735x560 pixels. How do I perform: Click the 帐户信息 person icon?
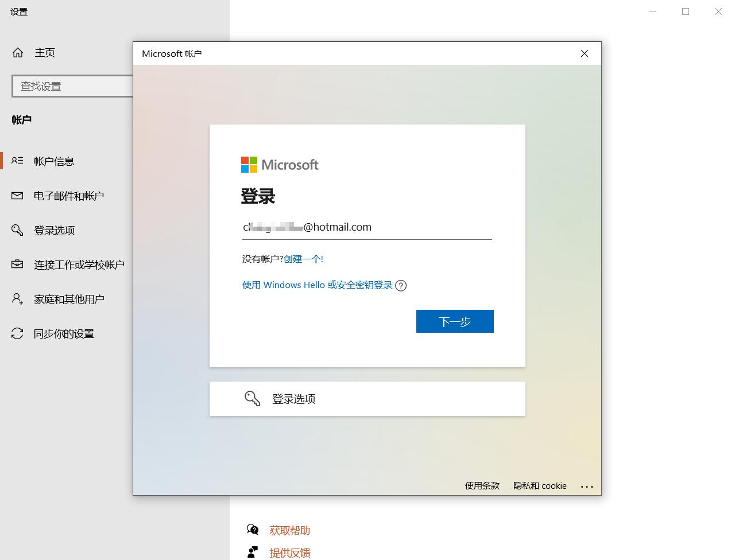tap(16, 161)
